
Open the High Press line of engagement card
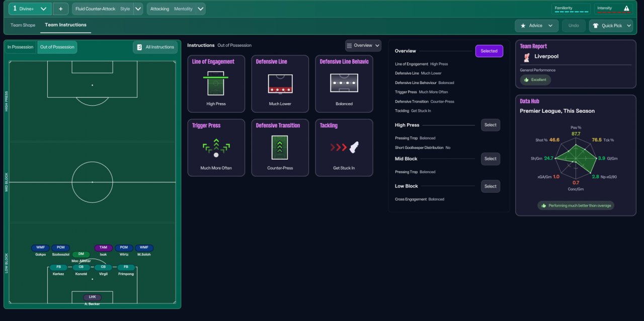click(x=216, y=84)
